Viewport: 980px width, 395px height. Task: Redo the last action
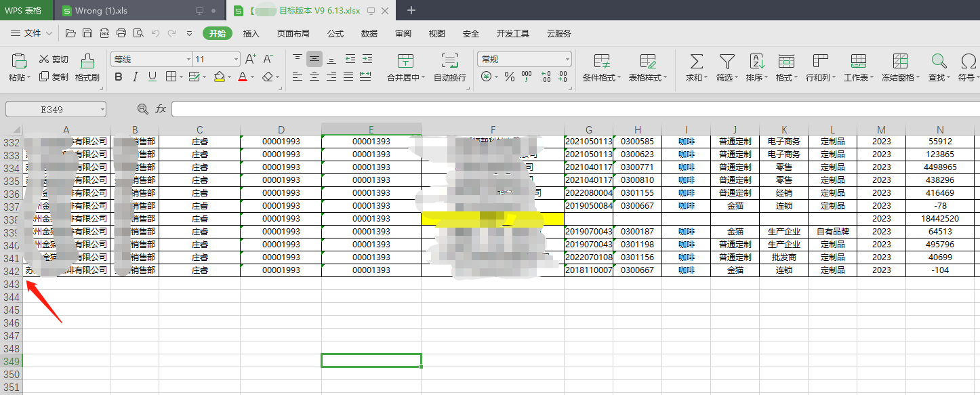pyautogui.click(x=171, y=33)
